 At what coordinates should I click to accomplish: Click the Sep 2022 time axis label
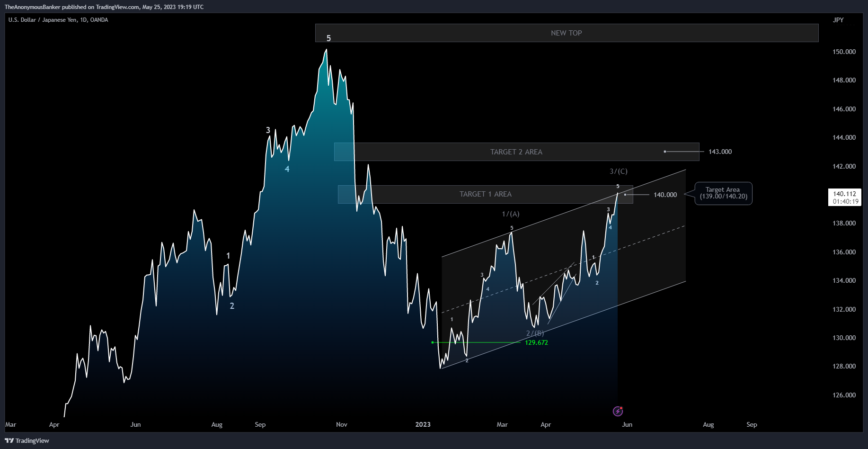pos(260,424)
